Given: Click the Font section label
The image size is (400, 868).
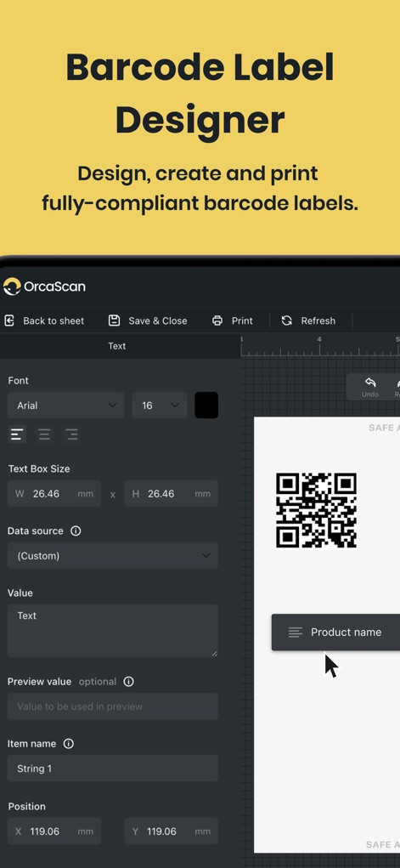Looking at the screenshot, I should 18,381.
